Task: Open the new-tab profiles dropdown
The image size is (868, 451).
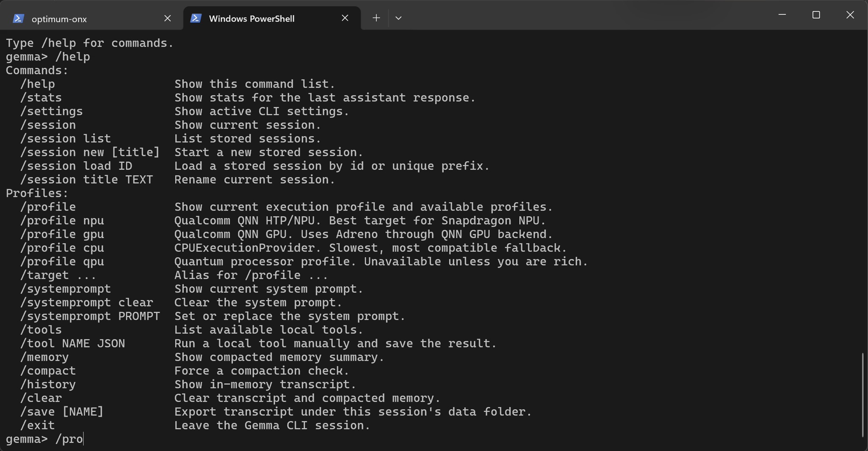Action: click(x=398, y=18)
